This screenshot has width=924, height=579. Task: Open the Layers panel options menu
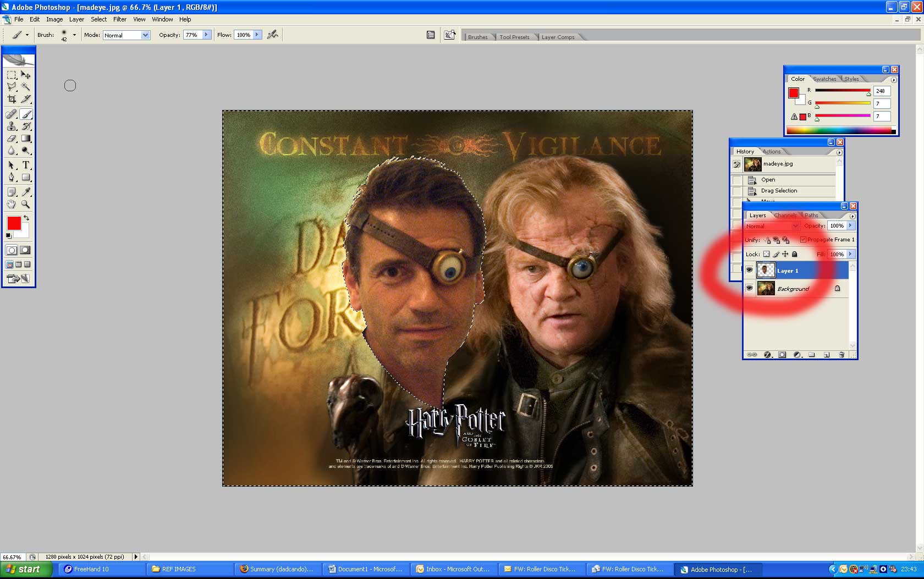[853, 216]
